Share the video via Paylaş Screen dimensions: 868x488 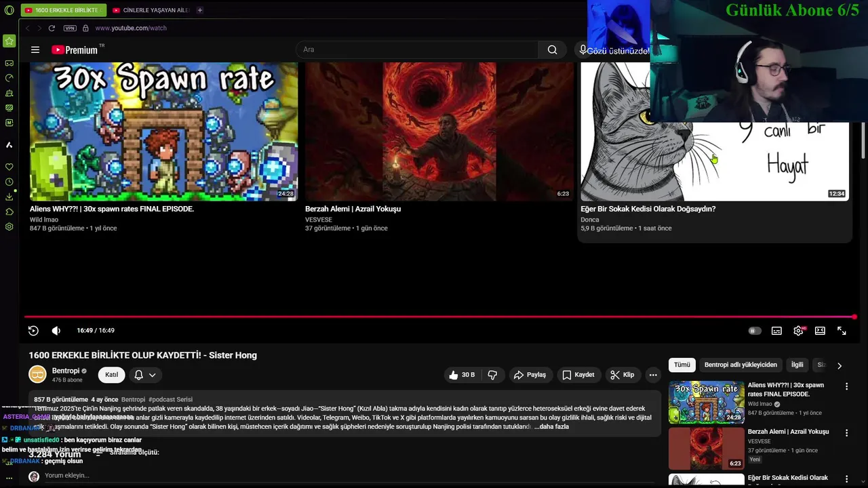530,375
